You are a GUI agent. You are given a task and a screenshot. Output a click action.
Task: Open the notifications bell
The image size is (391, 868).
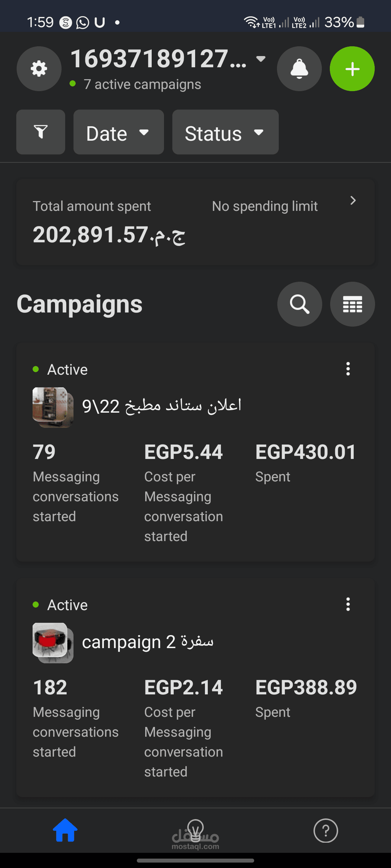299,69
